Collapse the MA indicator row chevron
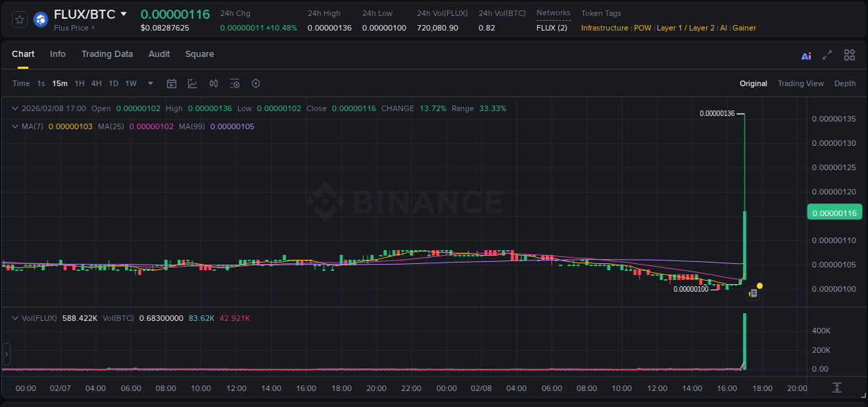Viewport: 868px width, 407px height. [x=15, y=126]
